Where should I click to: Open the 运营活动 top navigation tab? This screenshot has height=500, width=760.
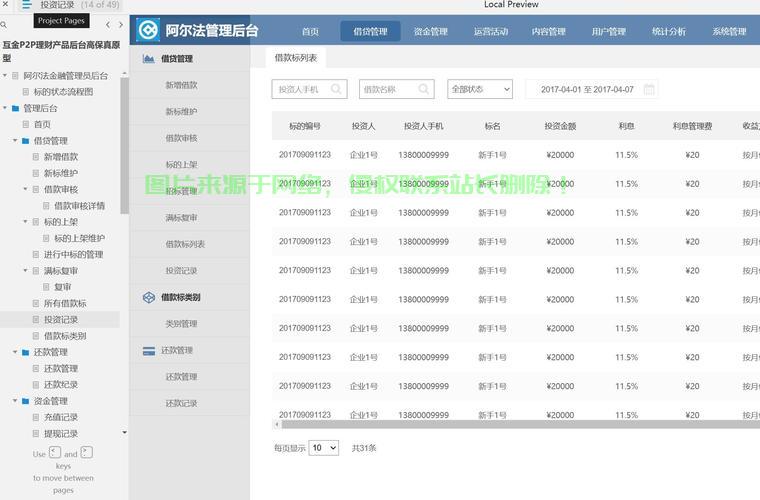click(x=491, y=31)
